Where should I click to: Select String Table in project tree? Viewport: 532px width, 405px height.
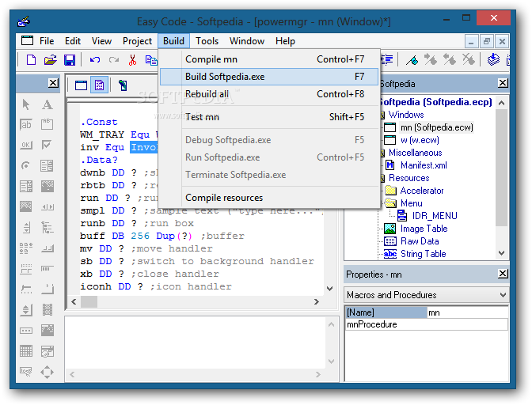423,254
